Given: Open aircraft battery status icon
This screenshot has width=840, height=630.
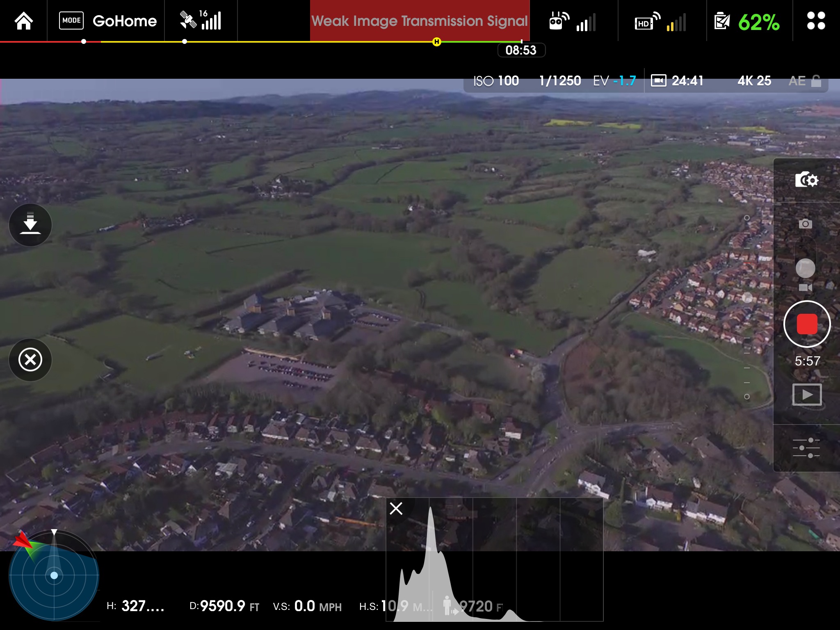Looking at the screenshot, I should point(722,21).
